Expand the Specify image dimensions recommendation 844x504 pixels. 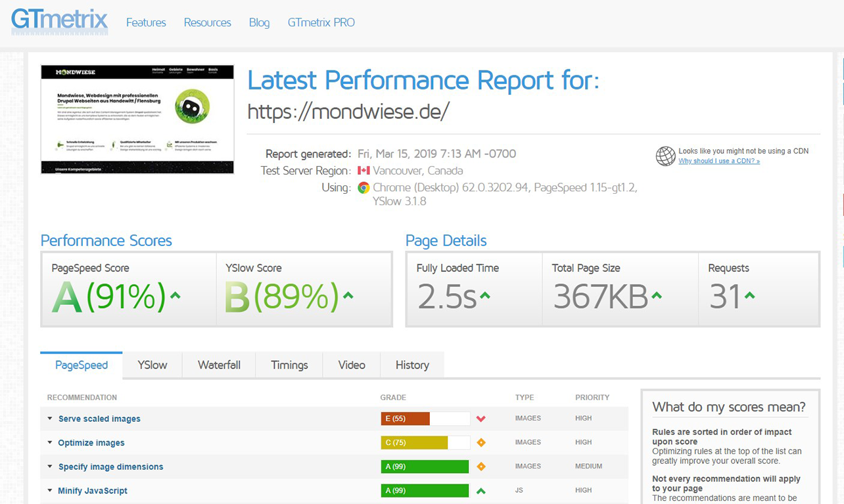(x=50, y=467)
